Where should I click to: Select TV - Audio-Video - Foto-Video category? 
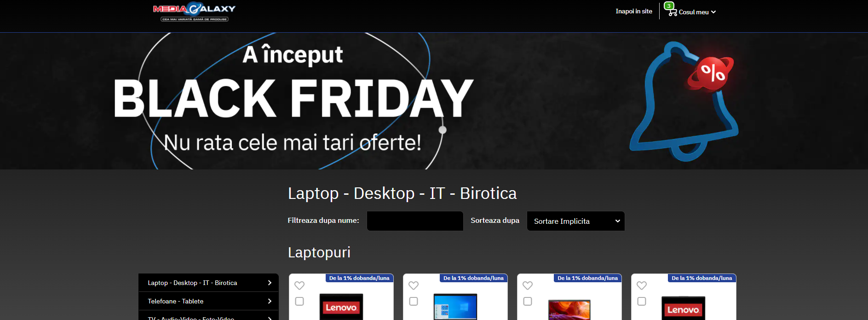click(208, 317)
